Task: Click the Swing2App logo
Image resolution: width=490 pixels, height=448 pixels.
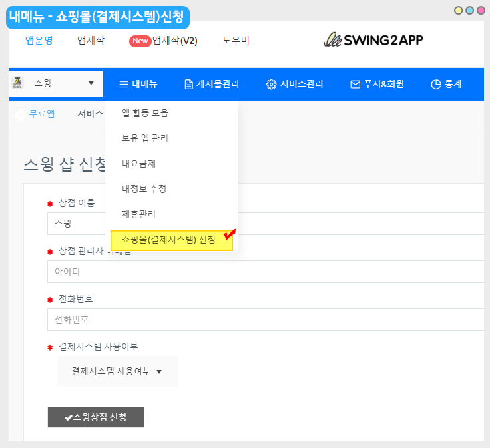Action: 373,40
